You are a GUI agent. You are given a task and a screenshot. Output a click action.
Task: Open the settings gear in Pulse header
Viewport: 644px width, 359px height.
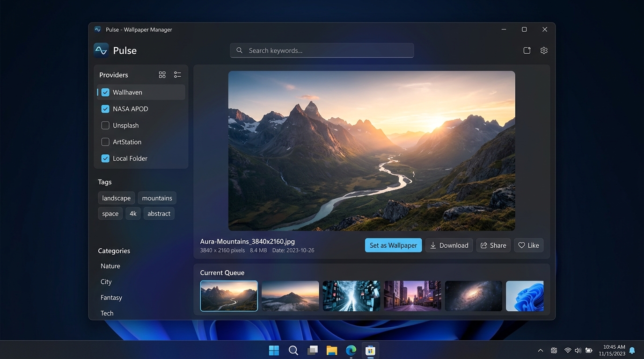pyautogui.click(x=544, y=50)
